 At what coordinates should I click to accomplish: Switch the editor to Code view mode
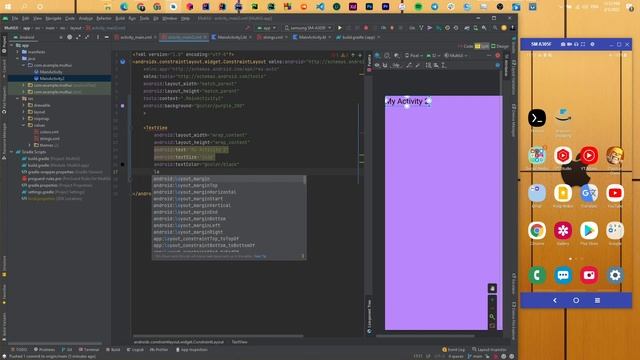pos(465,46)
